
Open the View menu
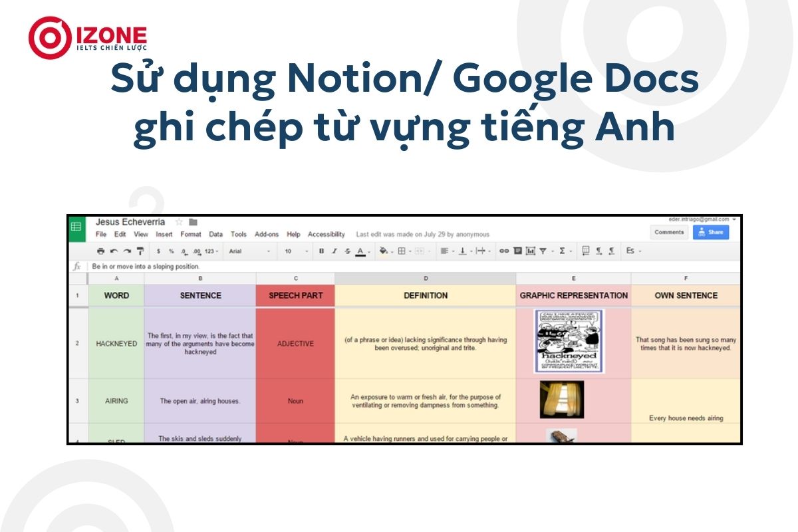coord(141,235)
